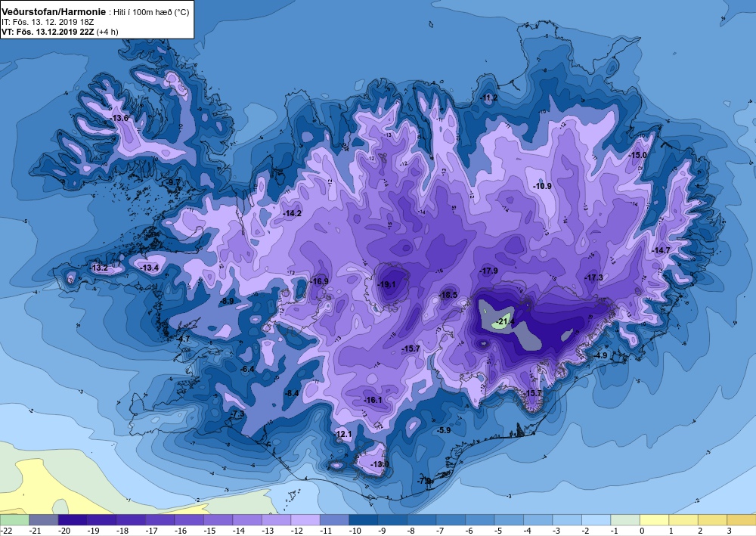Select the -13.0 value on the south coast
The image size is (756, 536).
[380, 464]
